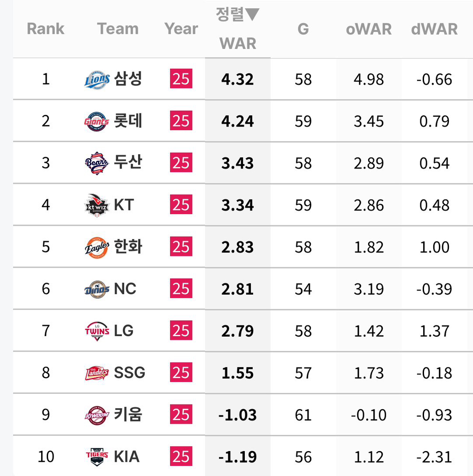The width and height of the screenshot is (473, 476).
Task: Click the red 25 year badge for 두산
Action: click(181, 163)
